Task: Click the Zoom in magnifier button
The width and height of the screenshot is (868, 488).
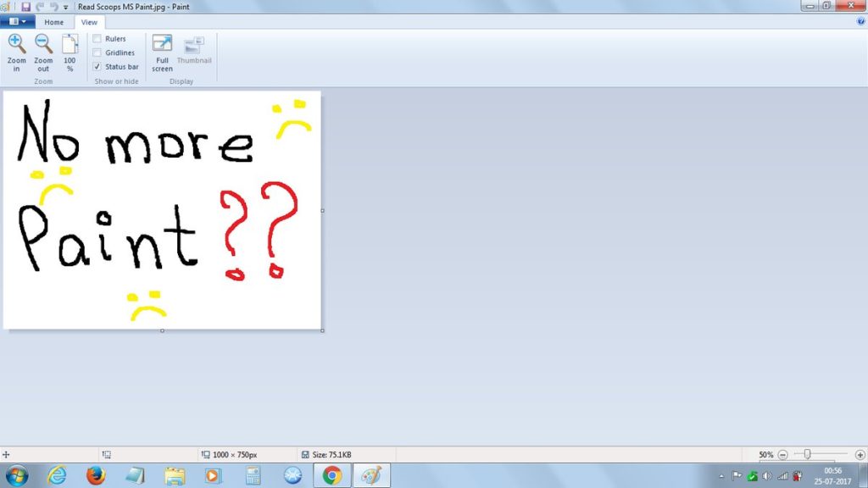Action: pyautogui.click(x=17, y=53)
